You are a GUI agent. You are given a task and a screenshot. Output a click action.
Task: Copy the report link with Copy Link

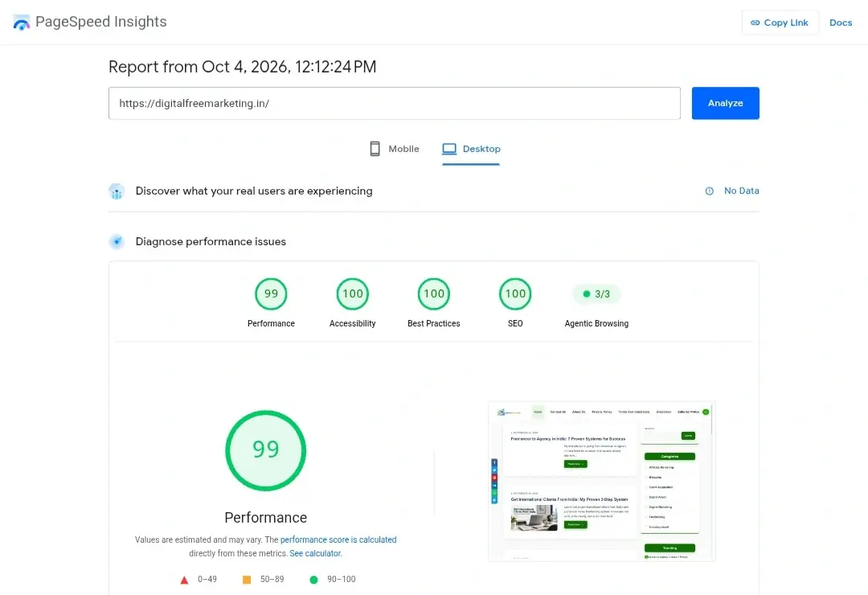click(x=780, y=23)
